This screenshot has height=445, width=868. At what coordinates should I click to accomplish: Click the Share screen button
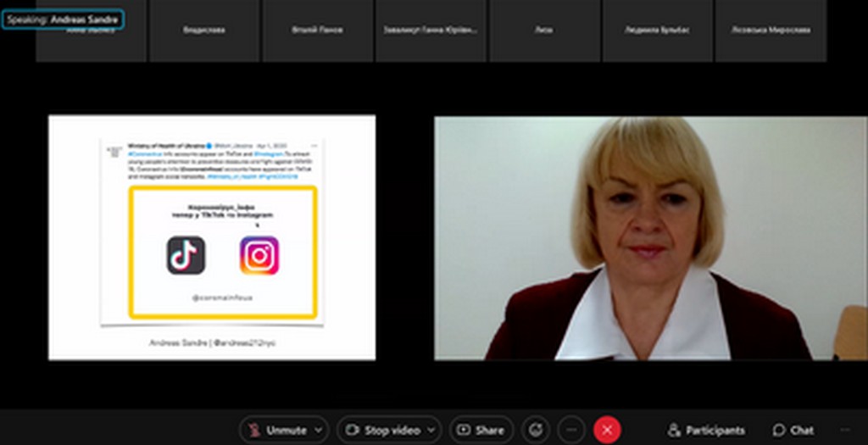481,430
